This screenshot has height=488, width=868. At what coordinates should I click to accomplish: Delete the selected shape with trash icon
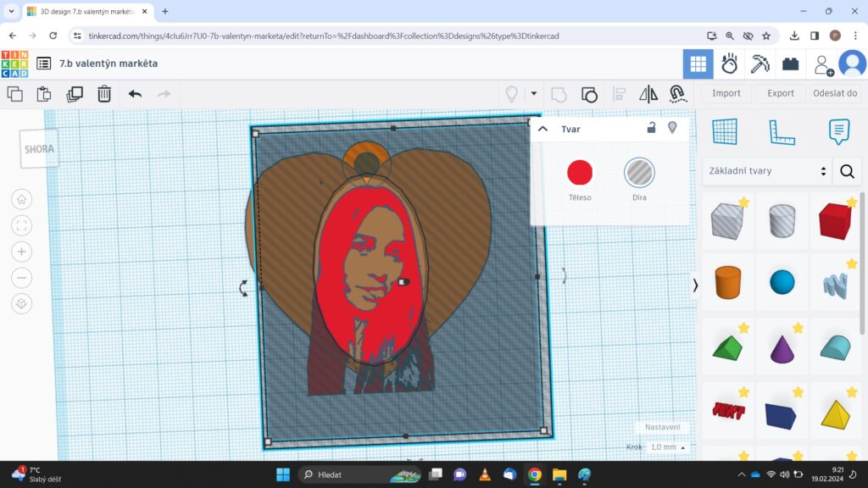(103, 94)
